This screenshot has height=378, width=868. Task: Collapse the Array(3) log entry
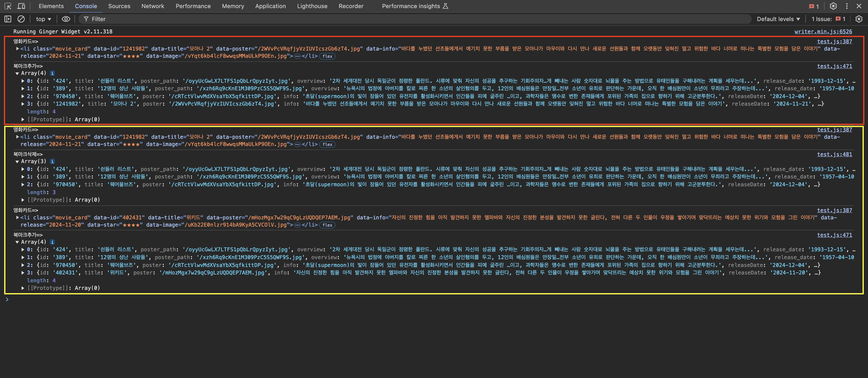click(x=17, y=162)
